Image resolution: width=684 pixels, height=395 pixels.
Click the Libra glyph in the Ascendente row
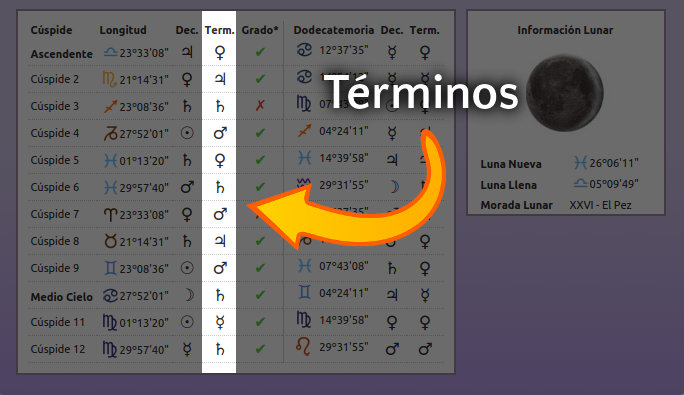[110, 52]
